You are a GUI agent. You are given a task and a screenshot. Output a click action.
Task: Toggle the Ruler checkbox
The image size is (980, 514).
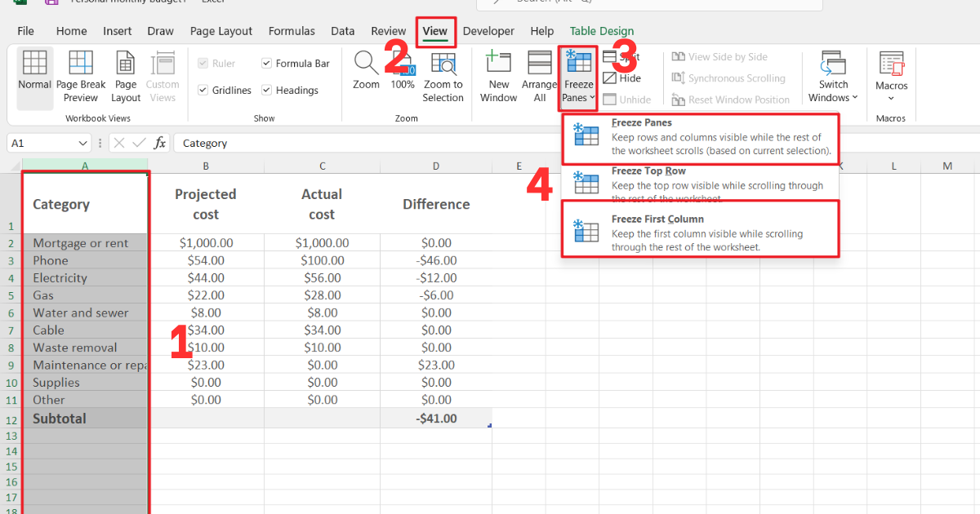(x=203, y=64)
